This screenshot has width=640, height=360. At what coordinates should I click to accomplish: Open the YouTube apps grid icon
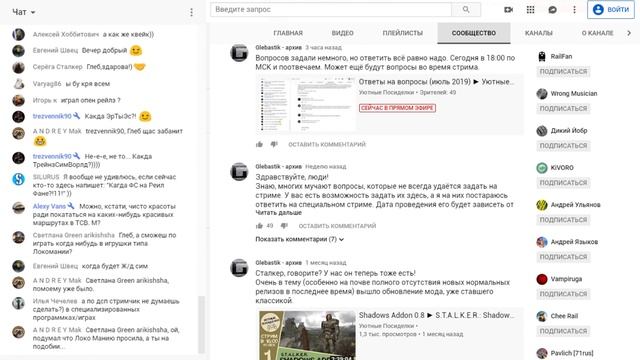(530, 9)
